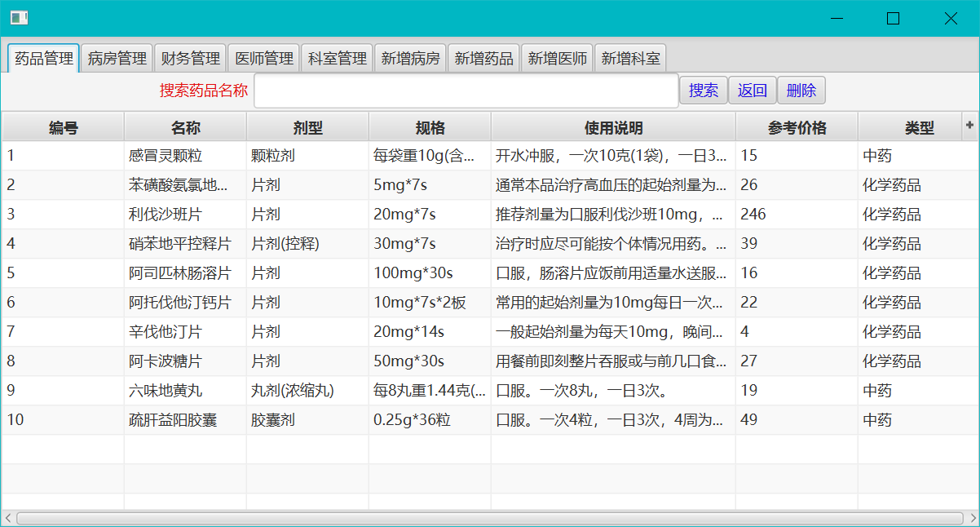Viewport: 980px width, 527px height.
Task: Sort by the 参考价格 column header
Action: point(797,127)
